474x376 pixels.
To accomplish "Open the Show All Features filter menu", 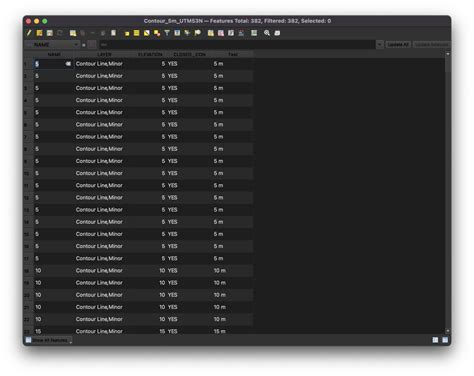I will pyautogui.click(x=49, y=340).
